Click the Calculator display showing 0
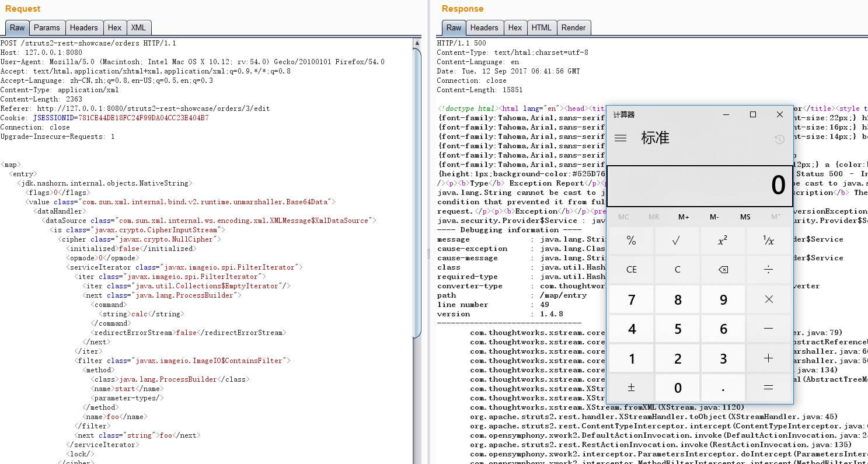 pos(699,186)
